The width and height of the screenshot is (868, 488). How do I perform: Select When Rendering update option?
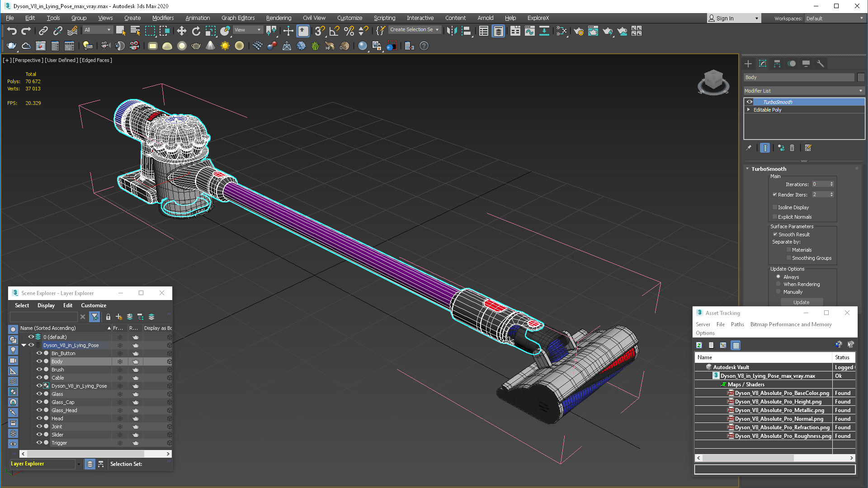778,284
